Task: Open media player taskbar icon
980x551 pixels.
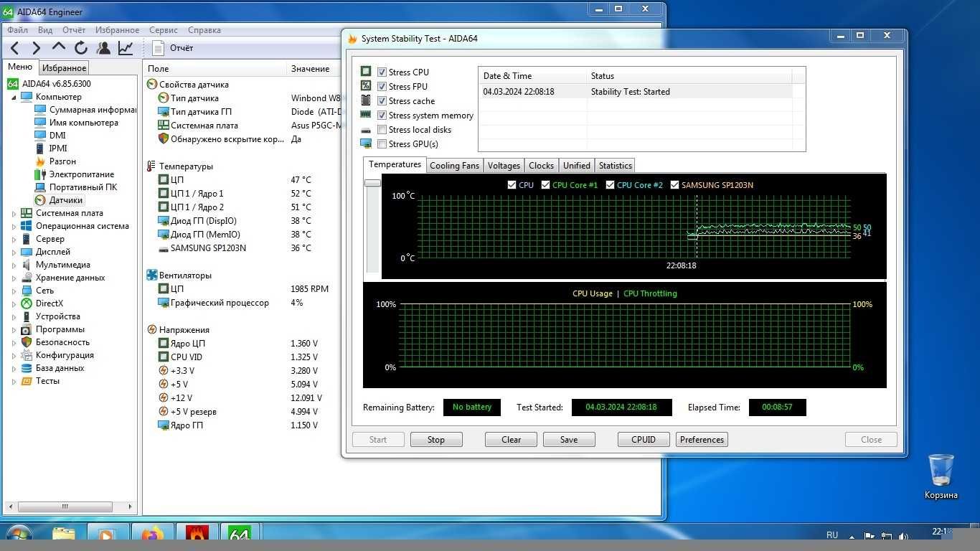Action: point(107,534)
